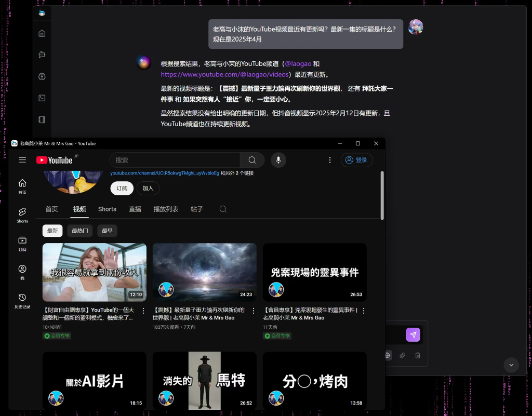Screen dimensions: 532x416
Task: Open 历史记录 in YouTube left sidebar
Action: [22, 301]
